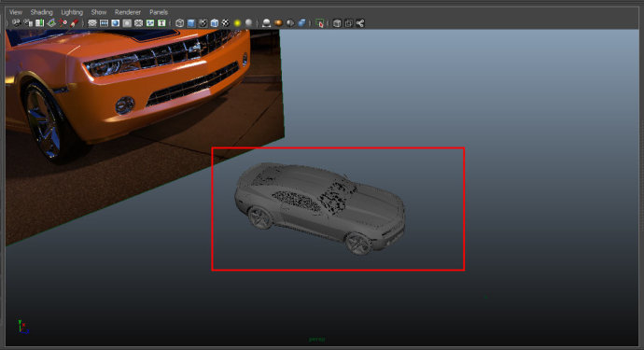The image size is (644, 350).
Task: Click the camera bookmarks icon
Action: click(x=39, y=23)
